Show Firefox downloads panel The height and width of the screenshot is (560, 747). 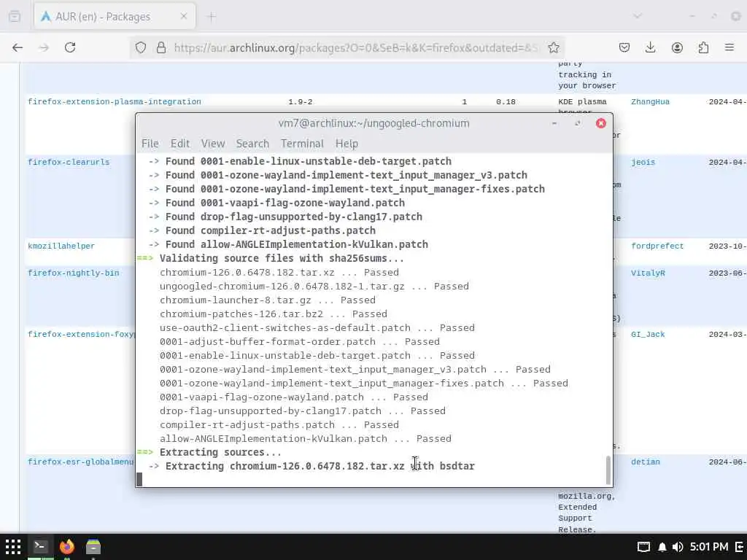tap(650, 47)
